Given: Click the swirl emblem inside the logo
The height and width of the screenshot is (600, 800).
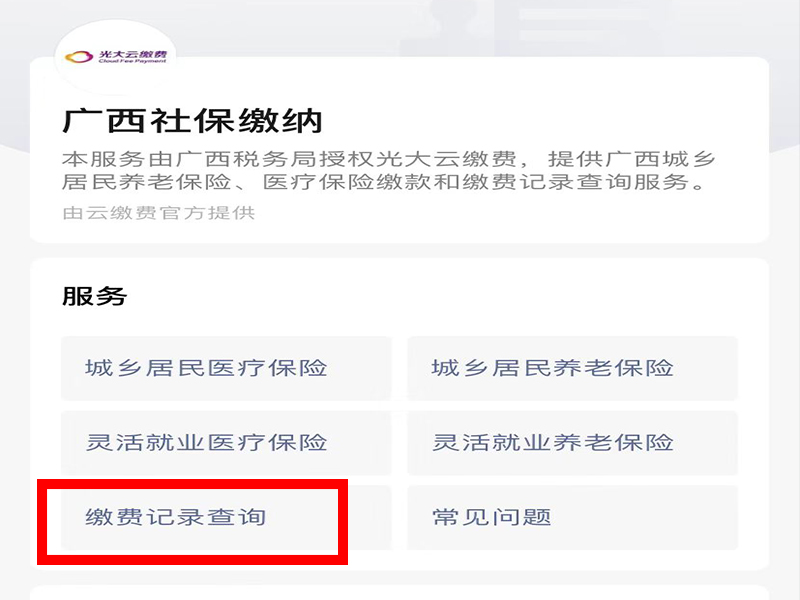Looking at the screenshot, I should (x=78, y=58).
